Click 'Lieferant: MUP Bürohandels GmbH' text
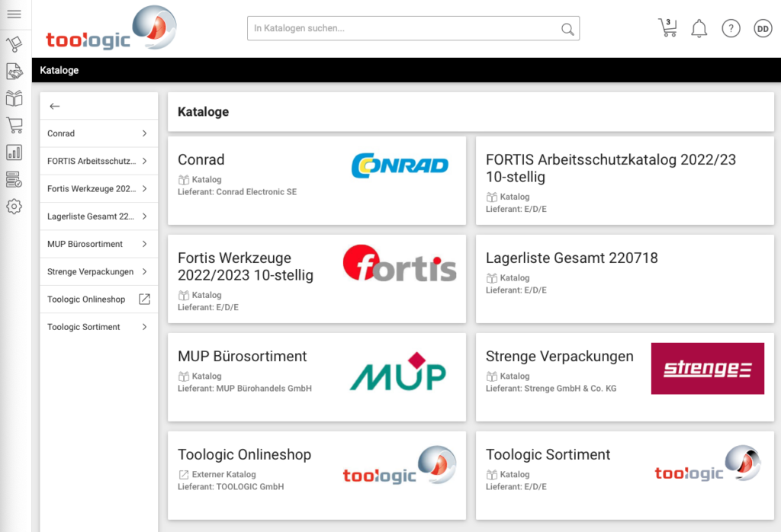The width and height of the screenshot is (781, 532). 245,388
